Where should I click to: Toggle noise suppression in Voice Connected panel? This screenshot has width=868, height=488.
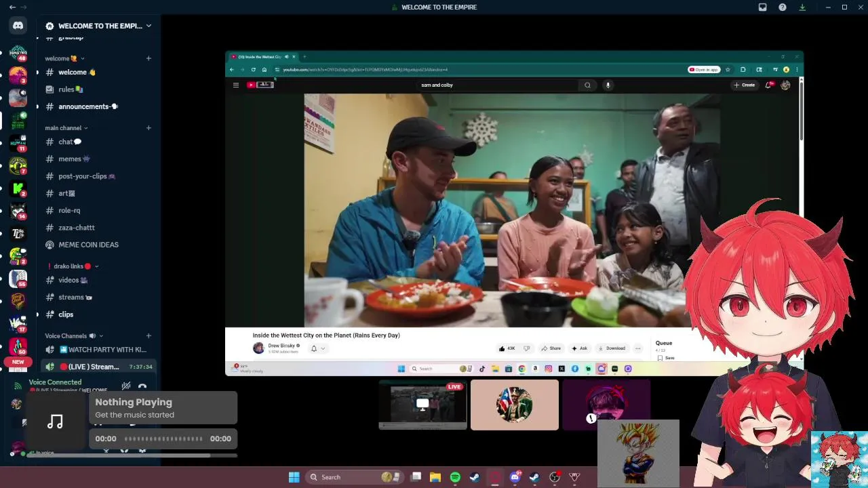tap(125, 386)
